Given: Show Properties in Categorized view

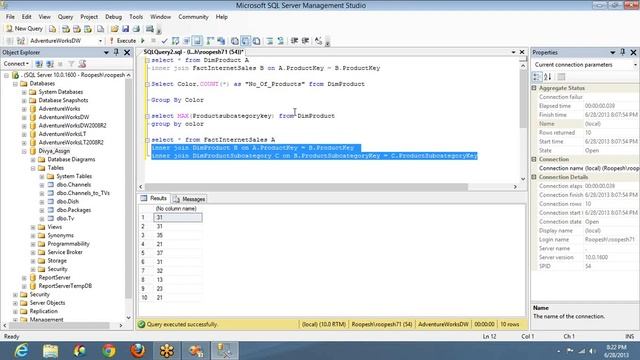Looking at the screenshot, I should click(x=537, y=77).
